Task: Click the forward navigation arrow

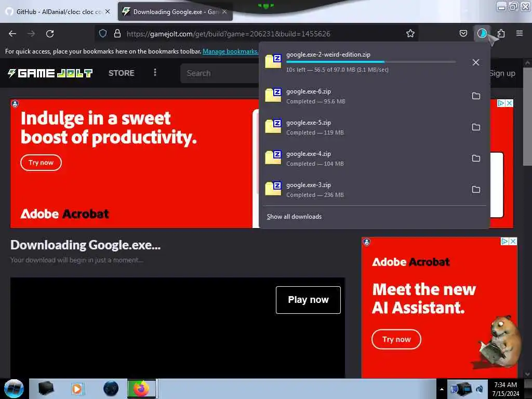Action: coord(31,34)
